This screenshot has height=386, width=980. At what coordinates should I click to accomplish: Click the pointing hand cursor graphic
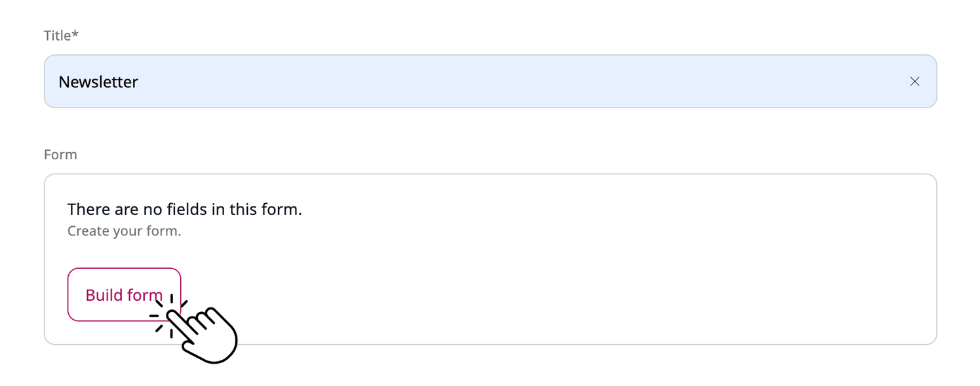[210, 334]
